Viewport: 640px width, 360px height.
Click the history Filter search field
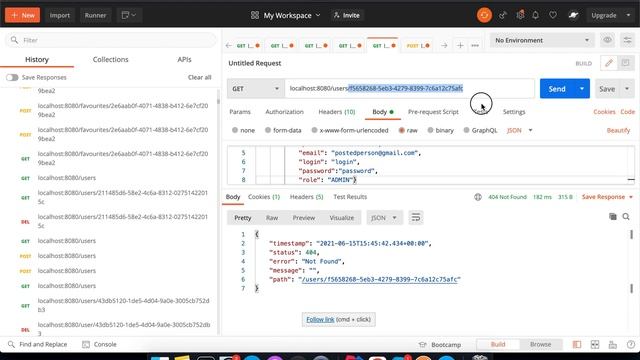click(110, 40)
